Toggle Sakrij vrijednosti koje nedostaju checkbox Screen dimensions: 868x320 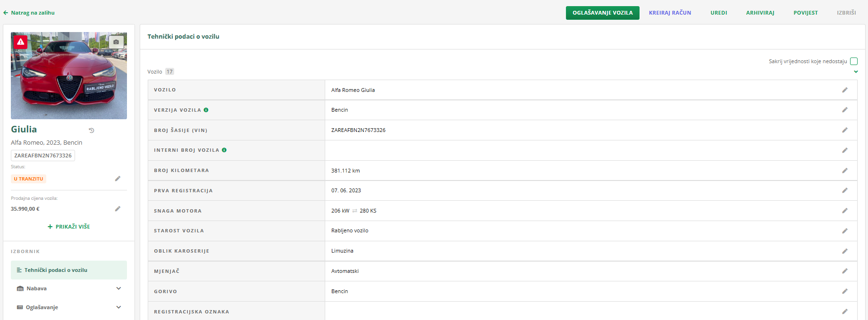pos(853,61)
